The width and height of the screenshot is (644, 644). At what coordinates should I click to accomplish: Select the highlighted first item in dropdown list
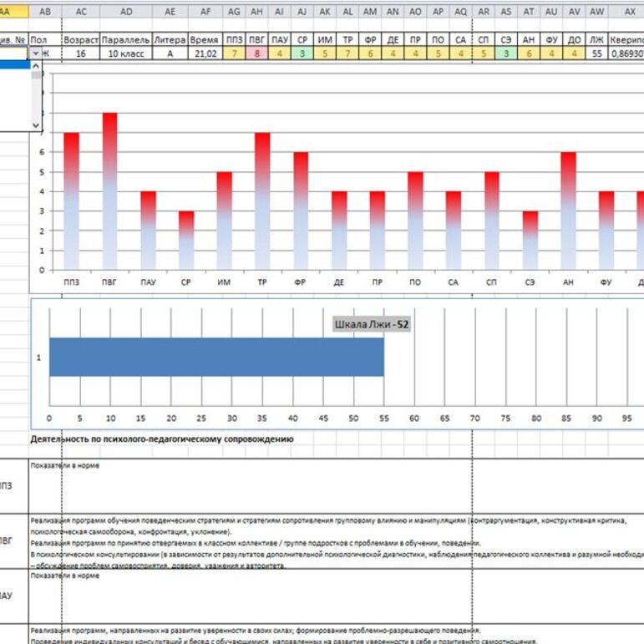(14, 64)
